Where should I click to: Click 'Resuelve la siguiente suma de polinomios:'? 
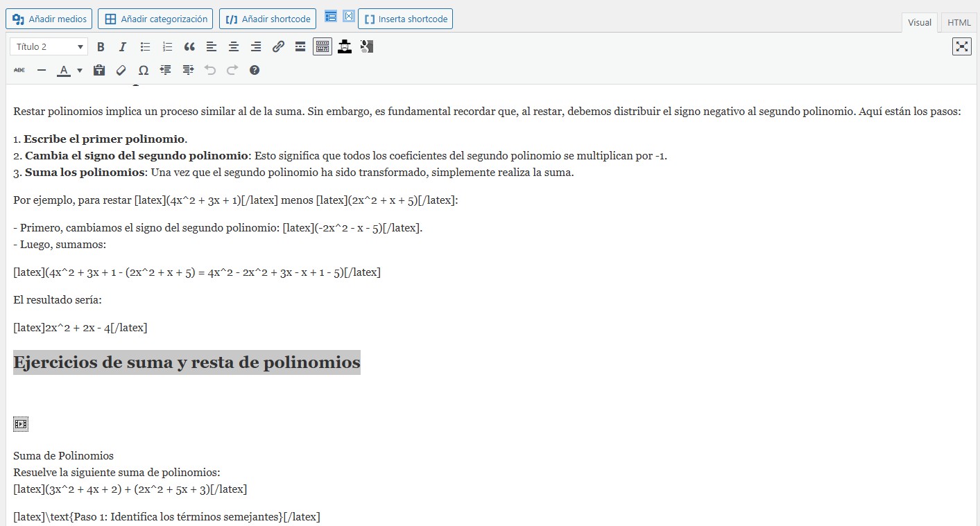click(x=117, y=473)
